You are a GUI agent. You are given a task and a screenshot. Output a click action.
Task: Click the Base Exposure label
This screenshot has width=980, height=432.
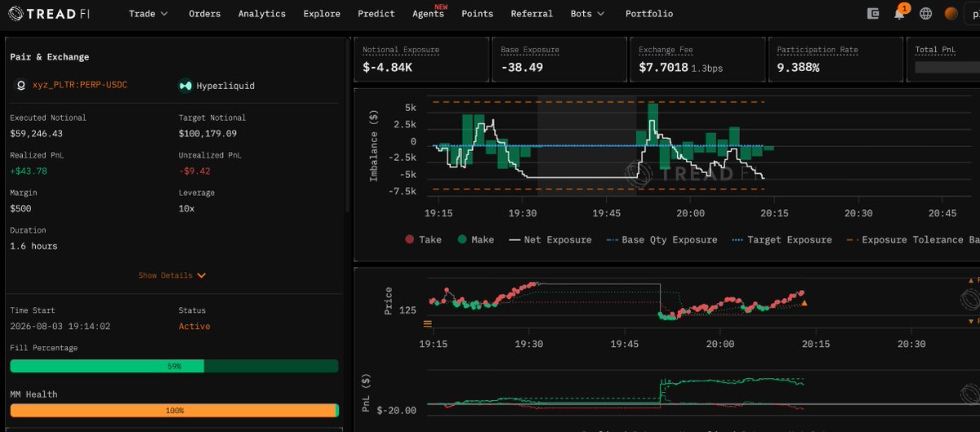point(530,50)
